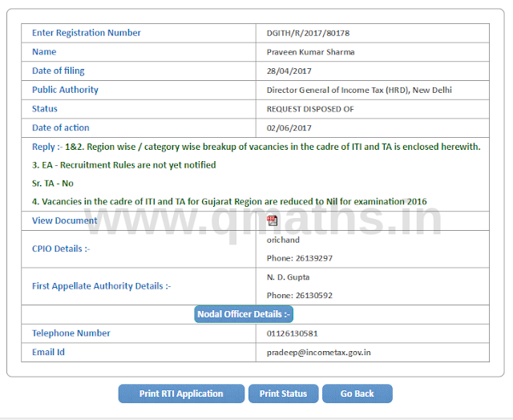Click View Document label
513x420 pixels.
tap(64, 220)
